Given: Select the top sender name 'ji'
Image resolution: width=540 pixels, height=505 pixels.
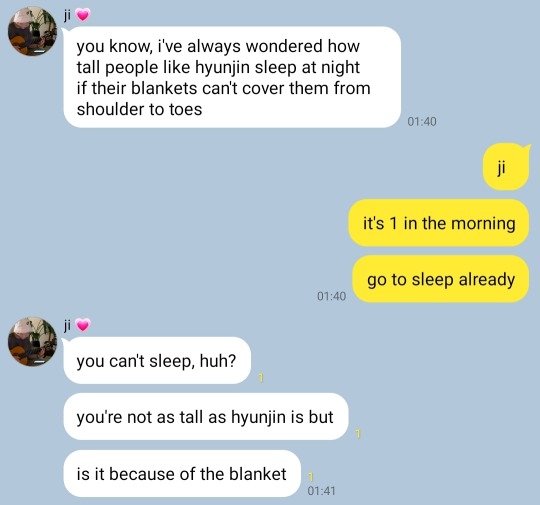Looking at the screenshot, I should pos(67,15).
